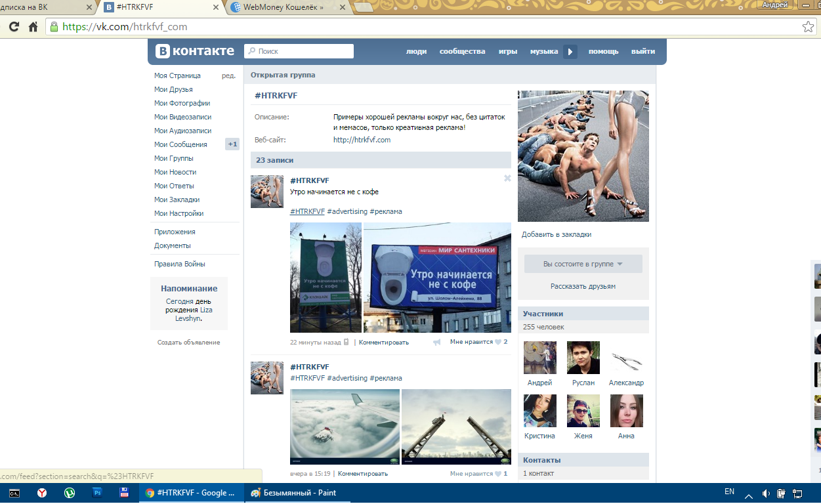Click the 'Добавить в закладки' link
This screenshot has width=821, height=504.
point(557,234)
